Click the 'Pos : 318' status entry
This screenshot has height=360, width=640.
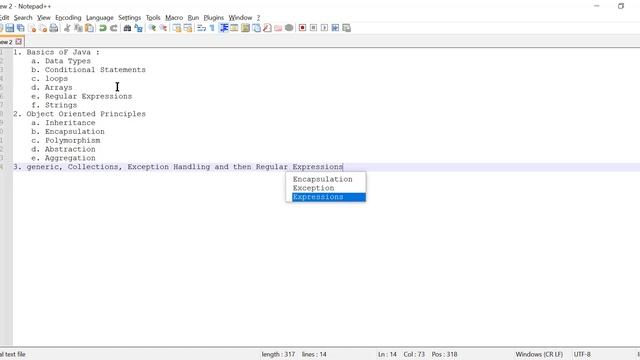click(x=444, y=354)
